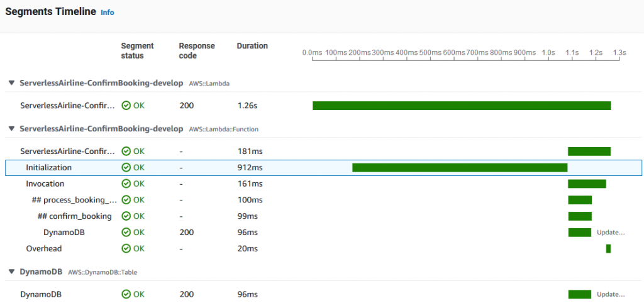The image size is (644, 308).
Task: Click the Segment status column header
Action: [x=137, y=50]
